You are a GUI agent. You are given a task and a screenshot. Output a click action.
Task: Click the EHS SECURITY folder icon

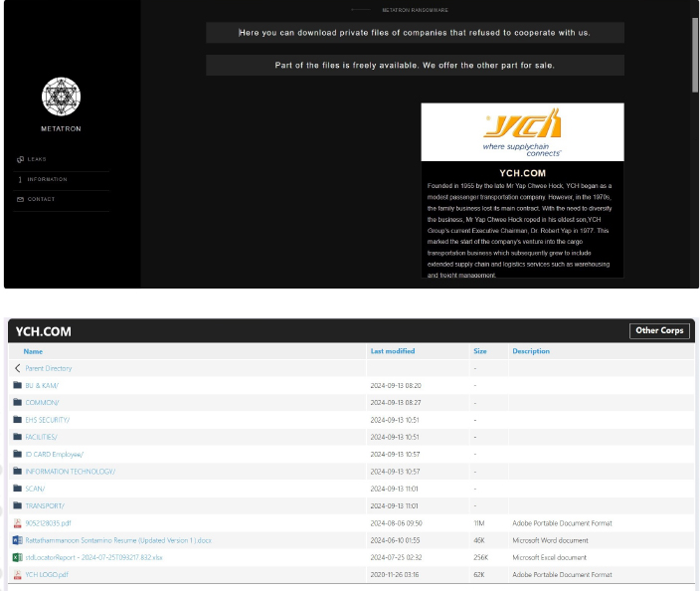click(x=18, y=420)
